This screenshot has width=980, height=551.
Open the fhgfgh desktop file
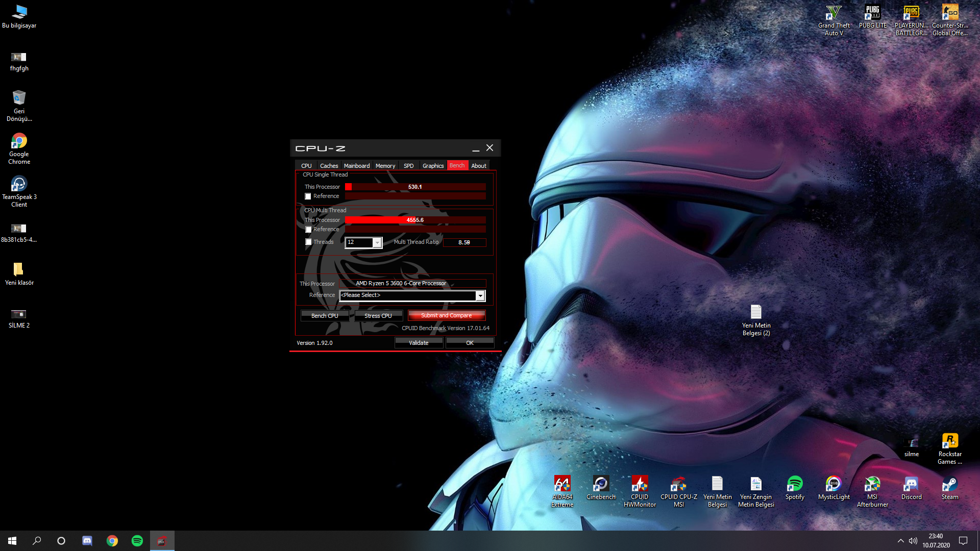(19, 61)
